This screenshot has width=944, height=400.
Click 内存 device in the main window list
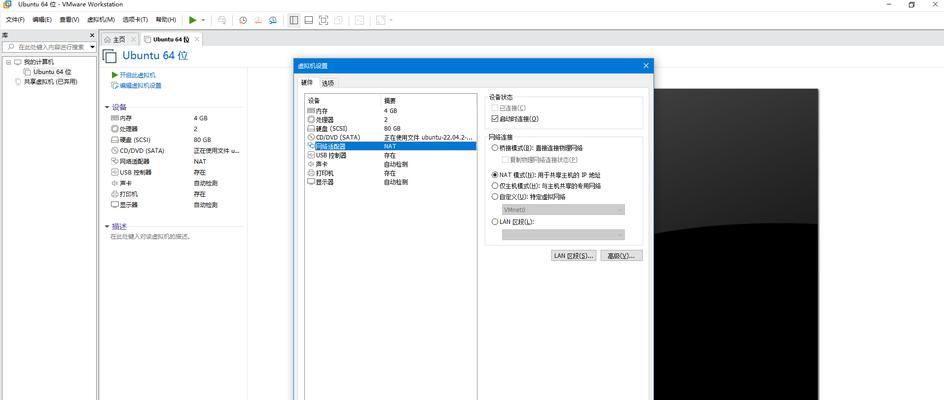[x=126, y=118]
